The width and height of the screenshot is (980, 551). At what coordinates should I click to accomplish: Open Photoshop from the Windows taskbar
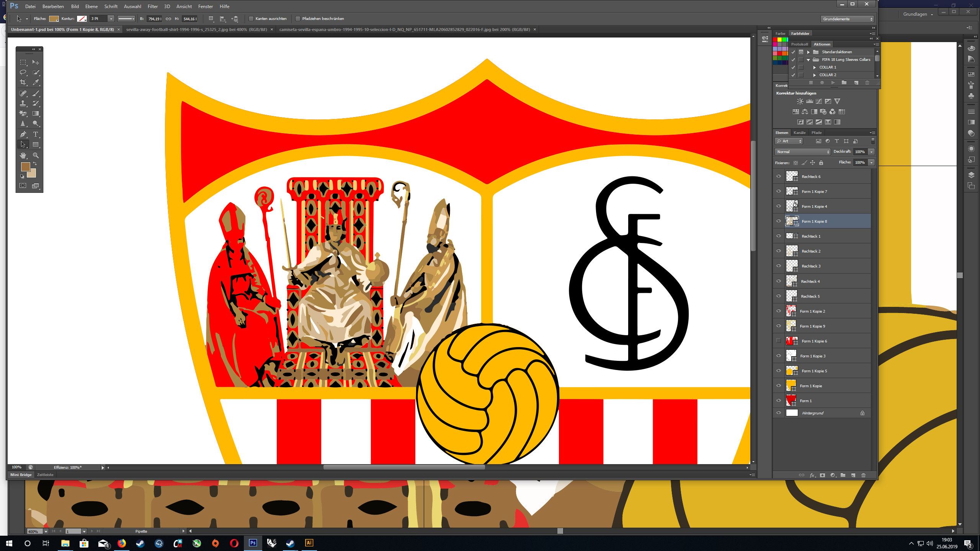(x=253, y=543)
